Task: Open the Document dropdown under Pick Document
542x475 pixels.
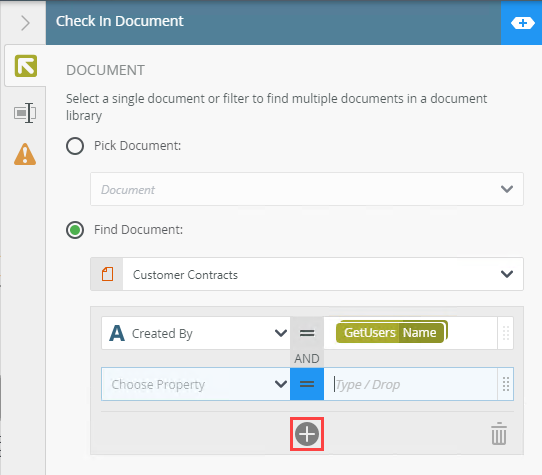Action: click(307, 189)
